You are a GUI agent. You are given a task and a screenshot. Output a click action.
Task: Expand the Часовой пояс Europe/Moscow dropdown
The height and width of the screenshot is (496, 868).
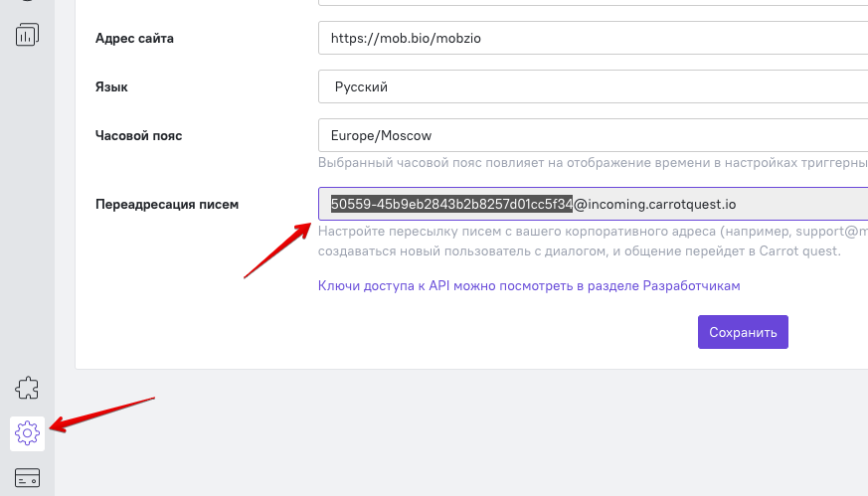tap(593, 135)
